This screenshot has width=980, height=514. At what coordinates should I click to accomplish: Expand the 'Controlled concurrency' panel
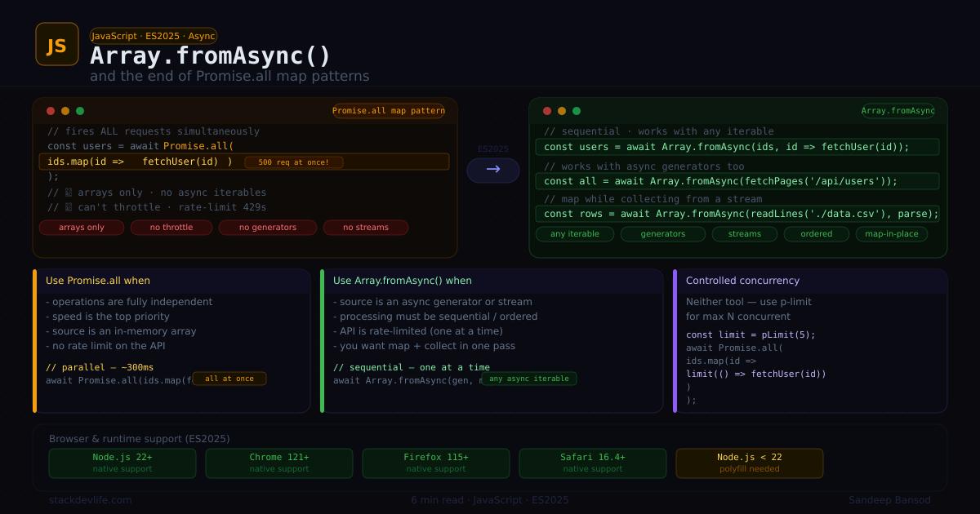pyautogui.click(x=742, y=280)
